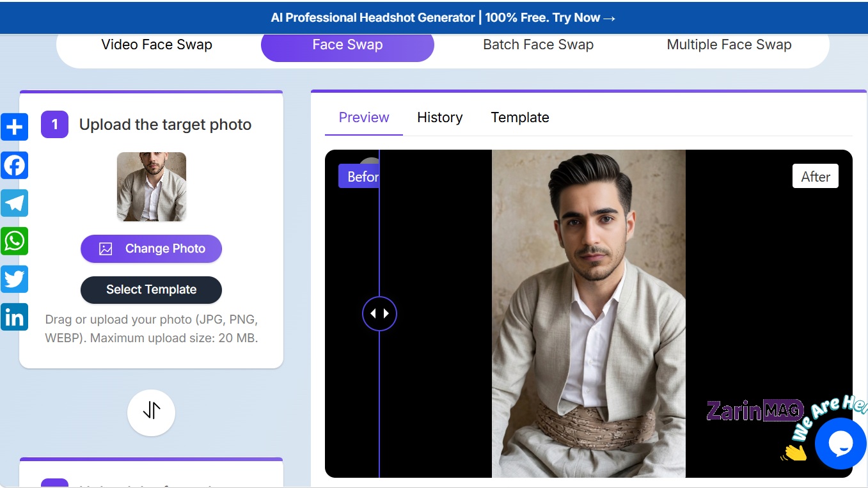Click the uploaded target photo thumbnail
Viewport: 868px width, 488px height.
[152, 187]
